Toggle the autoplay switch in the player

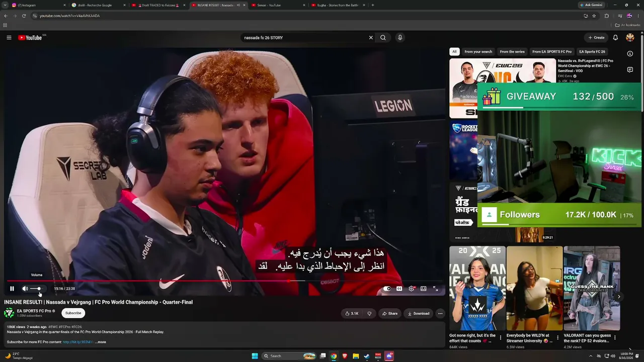pyautogui.click(x=387, y=289)
